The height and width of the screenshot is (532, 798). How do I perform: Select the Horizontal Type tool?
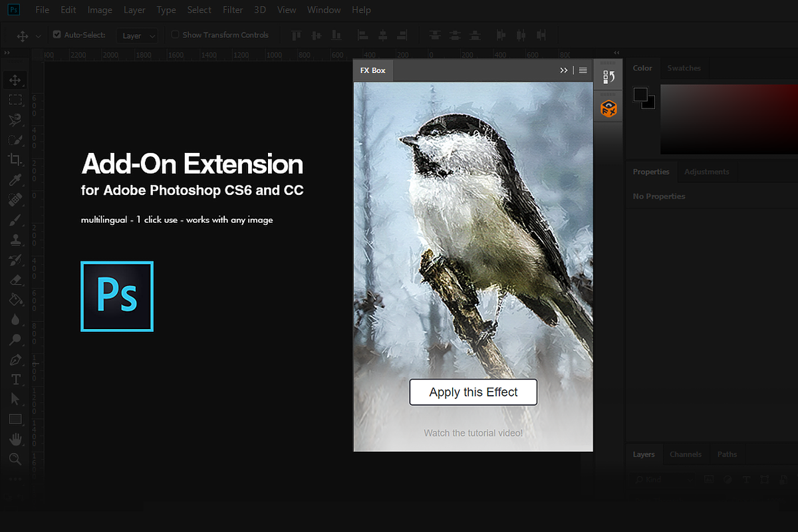15,379
